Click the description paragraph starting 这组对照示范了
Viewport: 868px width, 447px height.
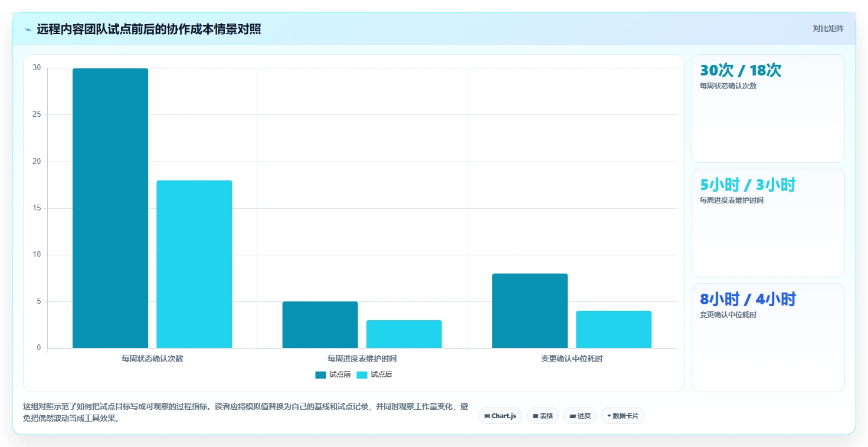(x=245, y=412)
